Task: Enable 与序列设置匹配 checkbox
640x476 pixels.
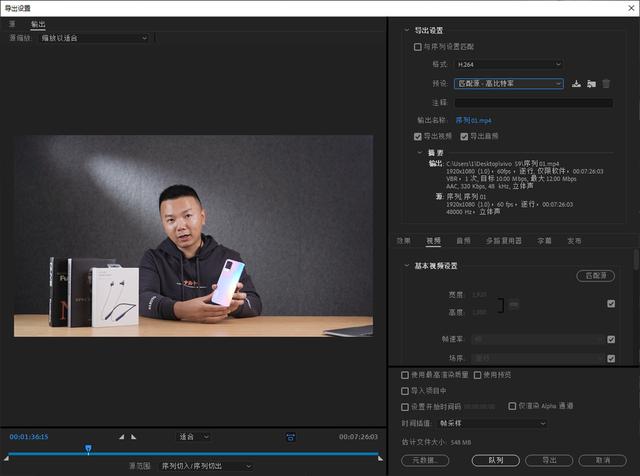Action: point(418,47)
